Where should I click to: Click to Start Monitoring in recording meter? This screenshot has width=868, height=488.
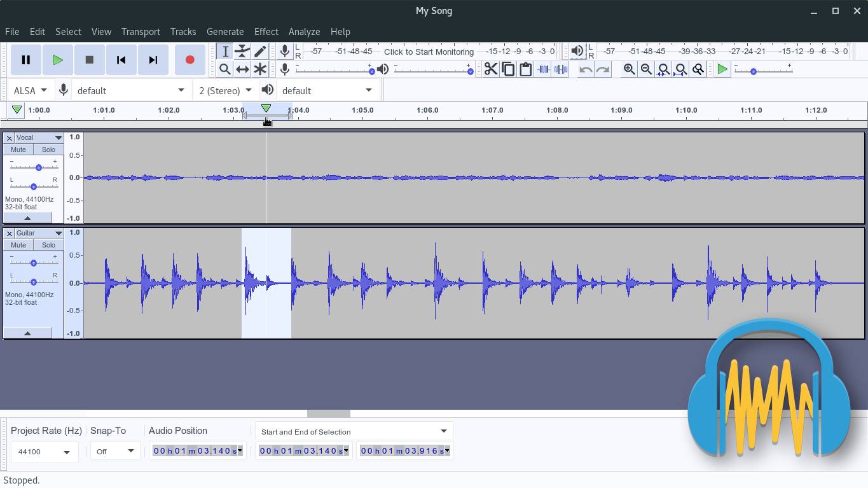428,52
